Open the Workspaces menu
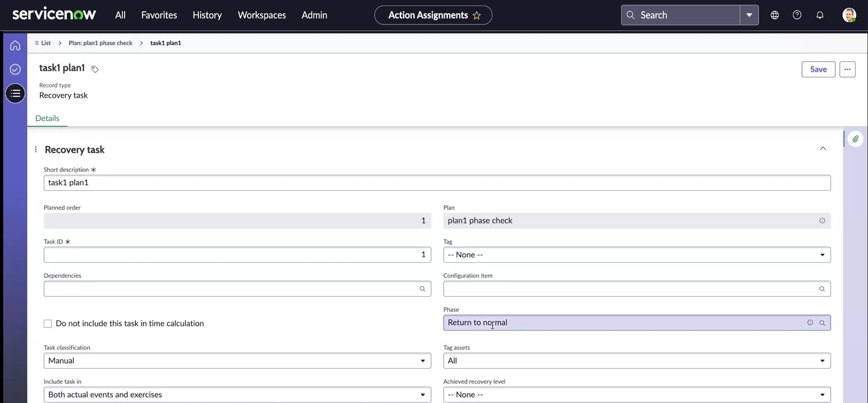The width and height of the screenshot is (868, 403). (x=262, y=15)
